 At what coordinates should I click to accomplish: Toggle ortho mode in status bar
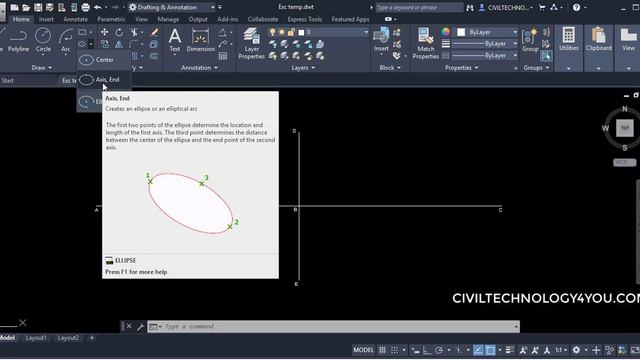coord(427,350)
